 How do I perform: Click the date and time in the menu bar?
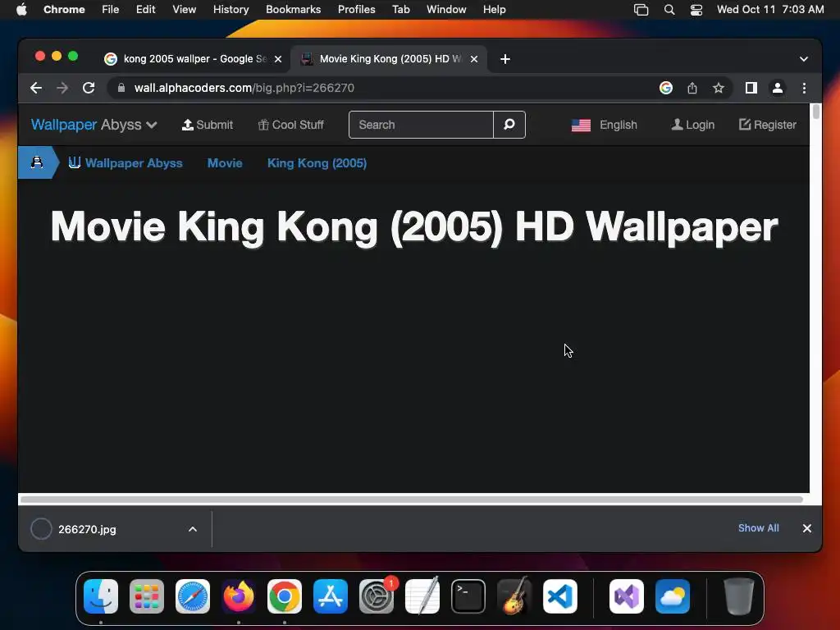click(770, 10)
